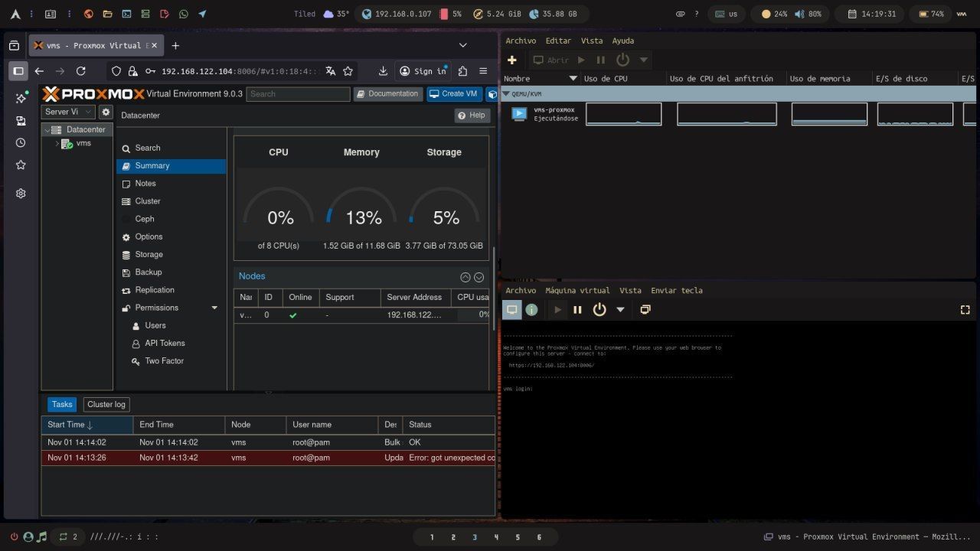Screen dimensions: 980x551
Task: Open Ayuda menu in Virtual Machine Manager
Action: tap(623, 41)
